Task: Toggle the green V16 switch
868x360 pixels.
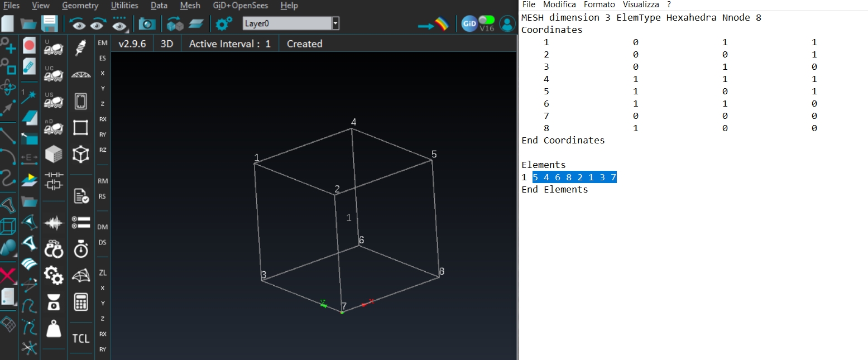Action: click(x=487, y=20)
